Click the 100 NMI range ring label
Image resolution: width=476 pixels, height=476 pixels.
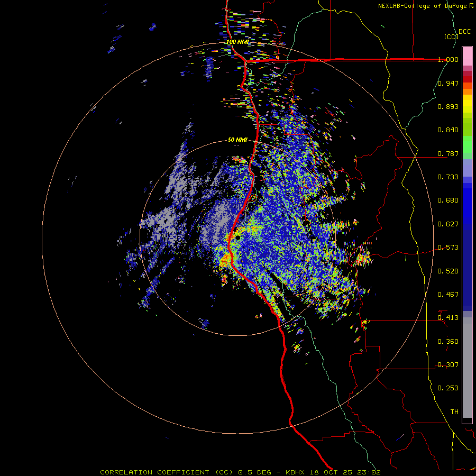[x=237, y=42]
